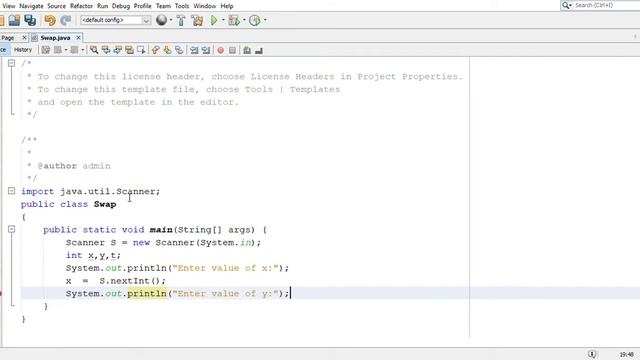Save all files with Save All icon
The width and height of the screenshot is (640, 360).
coord(30,20)
